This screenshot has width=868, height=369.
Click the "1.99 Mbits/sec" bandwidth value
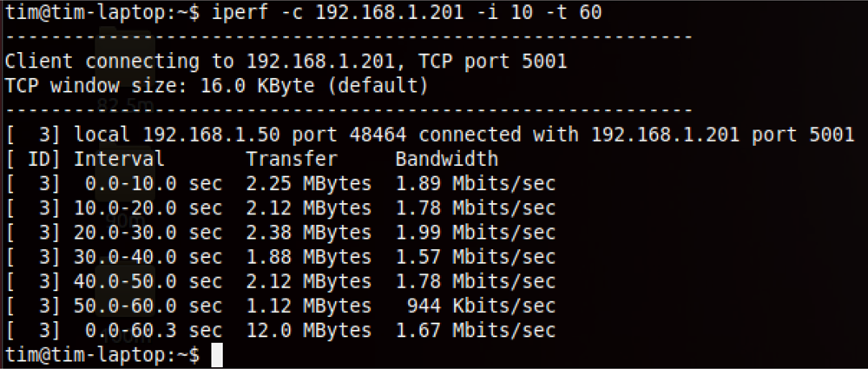point(475,233)
